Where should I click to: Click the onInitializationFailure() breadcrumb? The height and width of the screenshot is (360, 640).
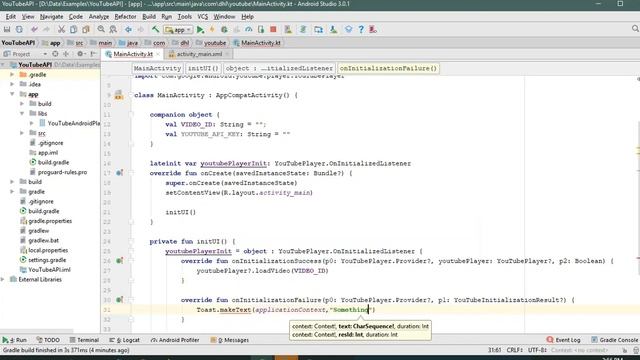tap(388, 68)
